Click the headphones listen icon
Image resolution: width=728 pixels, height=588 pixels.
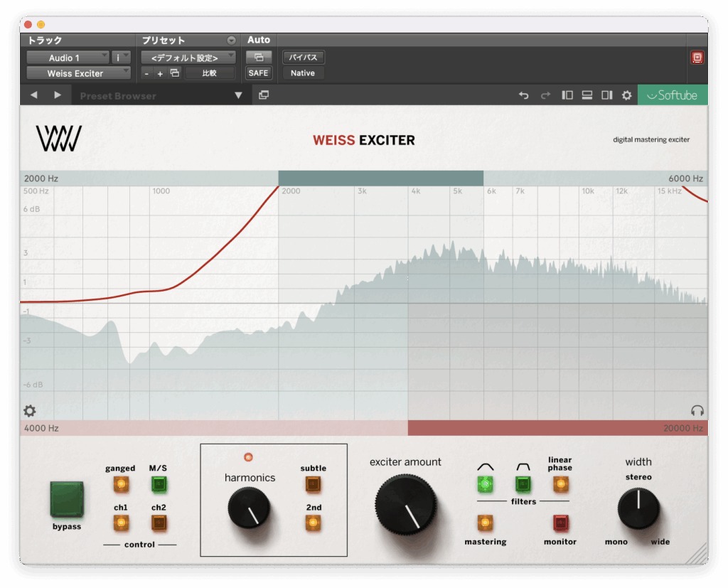697,410
